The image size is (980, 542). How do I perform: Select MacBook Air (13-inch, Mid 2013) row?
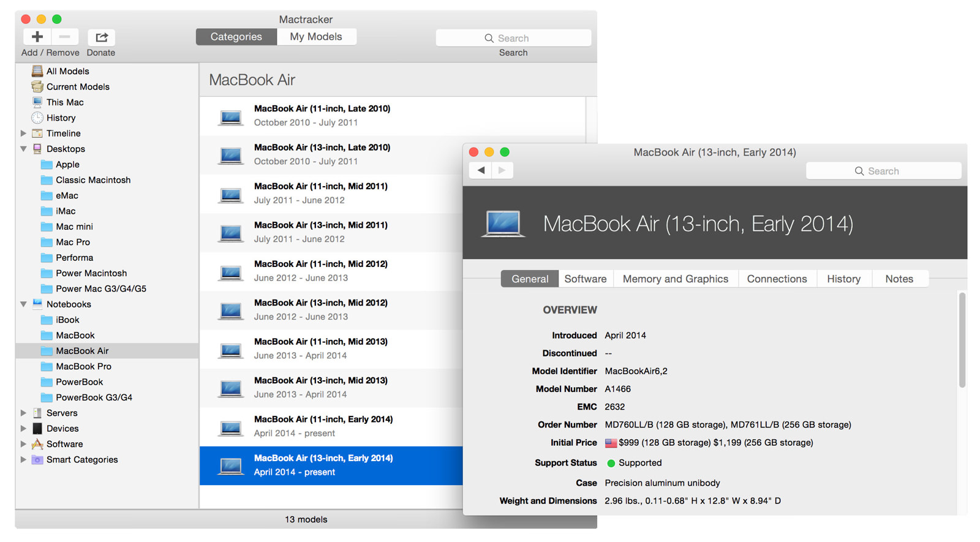[331, 388]
